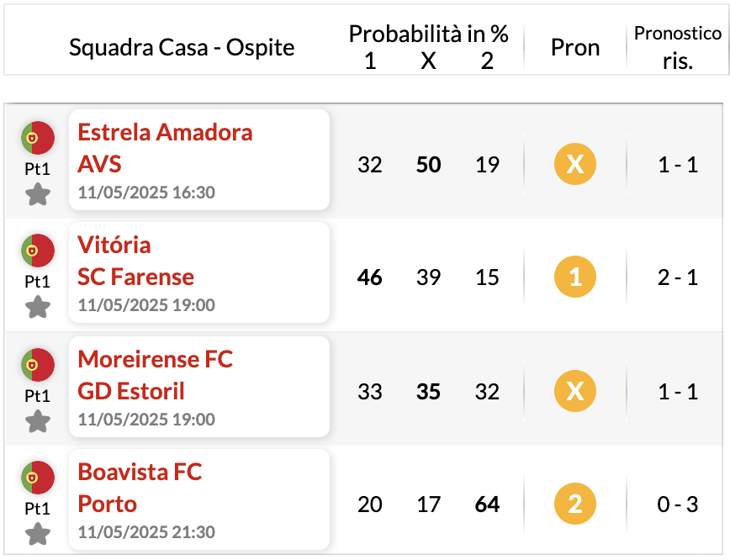Click Portugal flag beside Moreirense FC match
This screenshot has height=560, width=730.
(38, 364)
